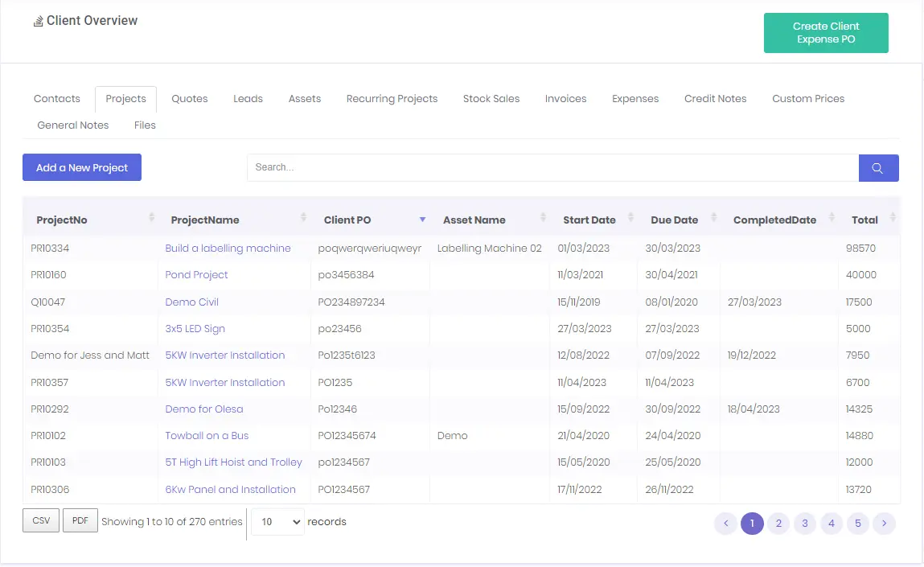Go to previous page arrow
This screenshot has height=567, width=924.
click(725, 524)
